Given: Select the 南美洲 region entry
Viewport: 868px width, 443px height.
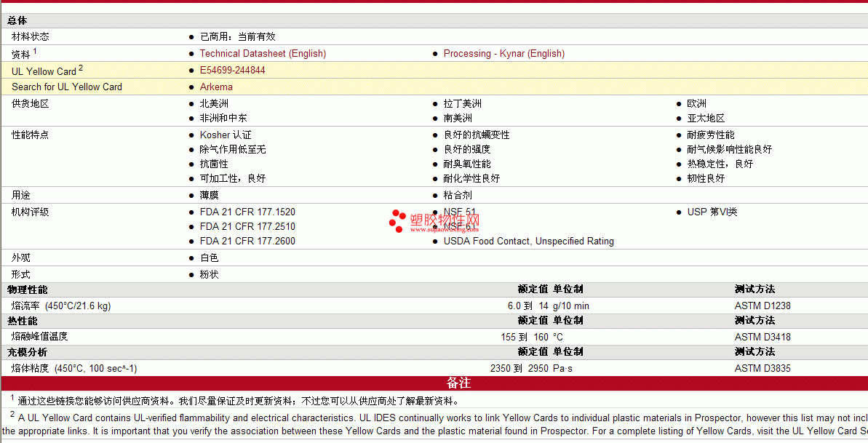Looking at the screenshot, I should (x=458, y=118).
